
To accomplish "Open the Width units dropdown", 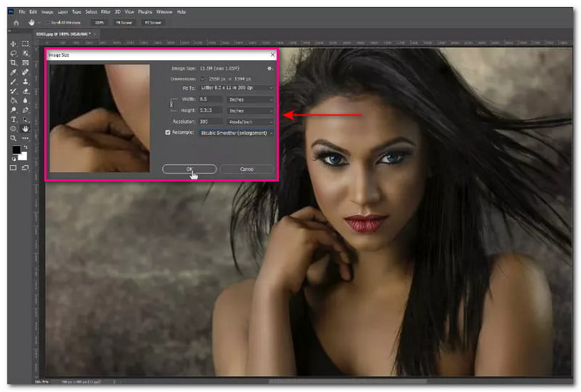I will tap(251, 99).
